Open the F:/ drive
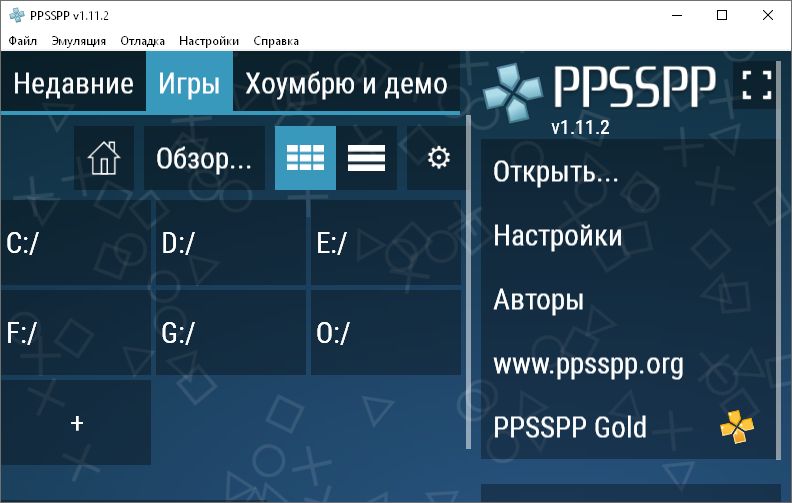This screenshot has width=792, height=503. coord(76,333)
